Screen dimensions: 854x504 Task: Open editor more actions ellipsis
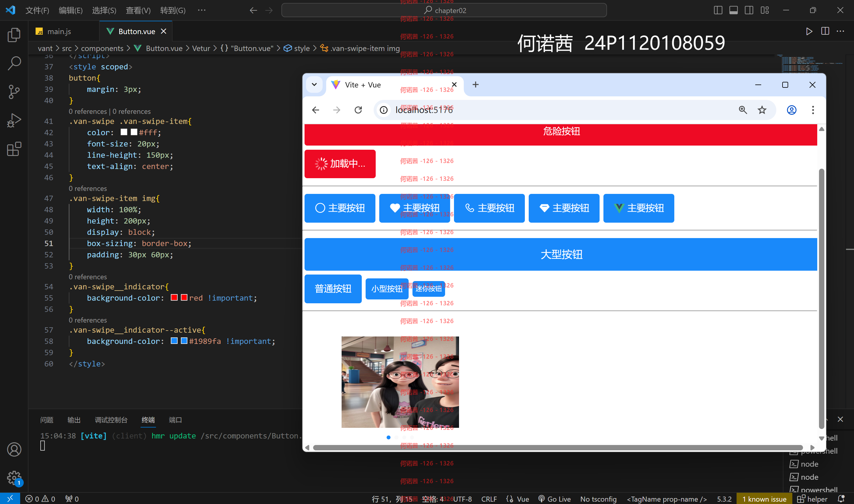840,31
